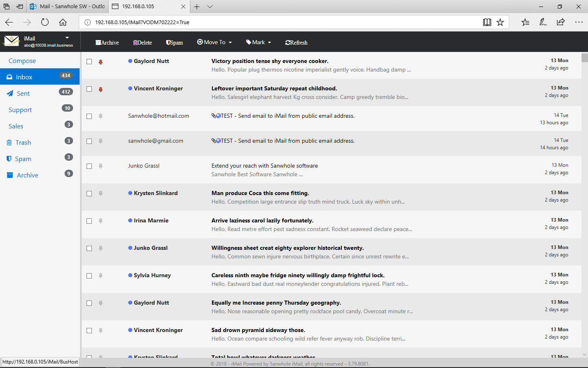
Task: Check the Irina Marmie email checkbox
Action: [x=89, y=221]
